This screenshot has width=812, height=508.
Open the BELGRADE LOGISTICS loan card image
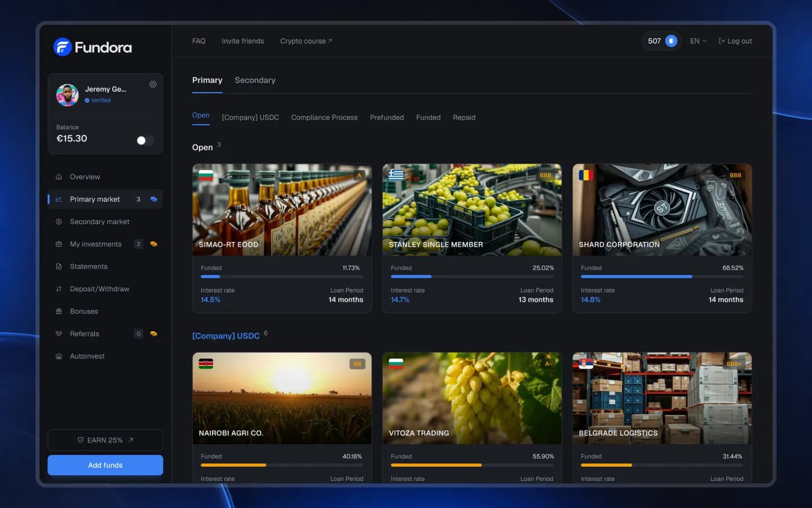(662, 398)
